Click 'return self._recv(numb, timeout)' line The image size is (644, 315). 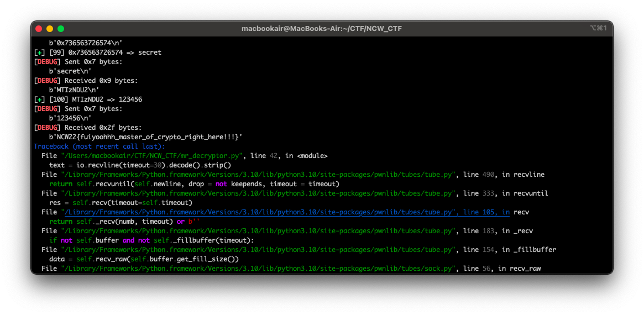click(124, 222)
